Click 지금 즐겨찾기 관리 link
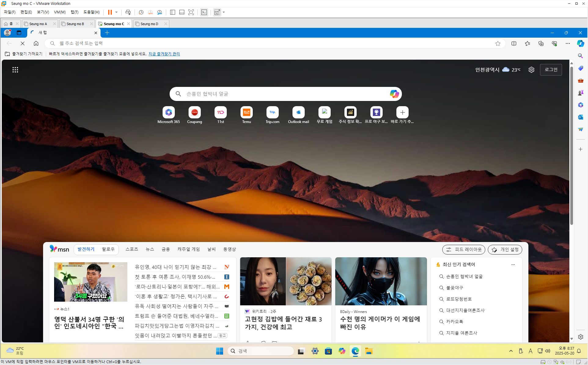This screenshot has width=588, height=365. pyautogui.click(x=164, y=54)
